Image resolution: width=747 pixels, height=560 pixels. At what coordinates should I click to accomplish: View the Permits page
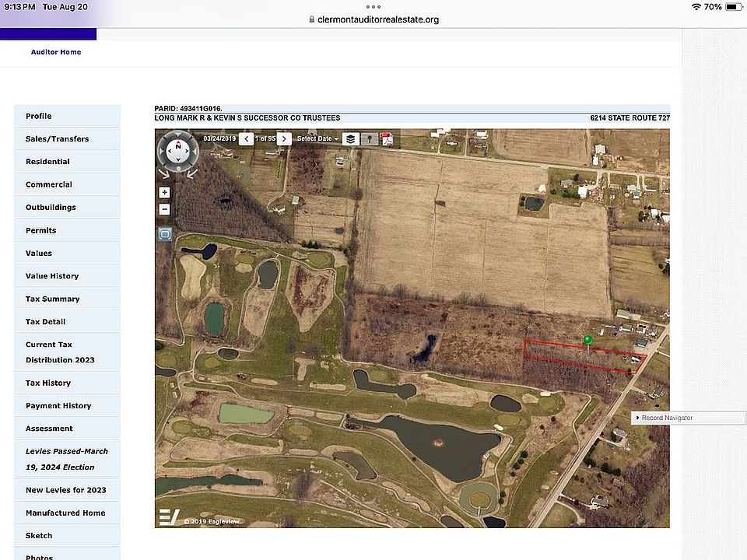point(67,230)
